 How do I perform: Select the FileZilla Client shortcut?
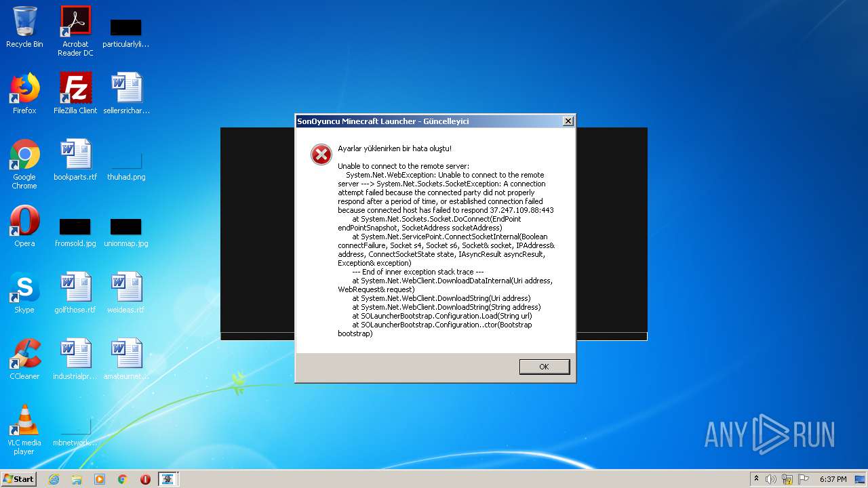coord(75,94)
